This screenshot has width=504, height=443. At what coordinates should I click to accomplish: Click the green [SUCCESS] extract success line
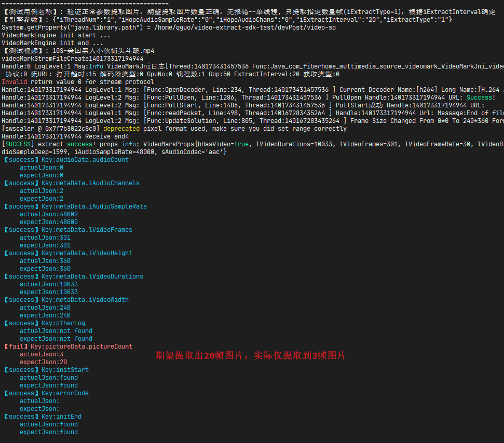coord(253,144)
